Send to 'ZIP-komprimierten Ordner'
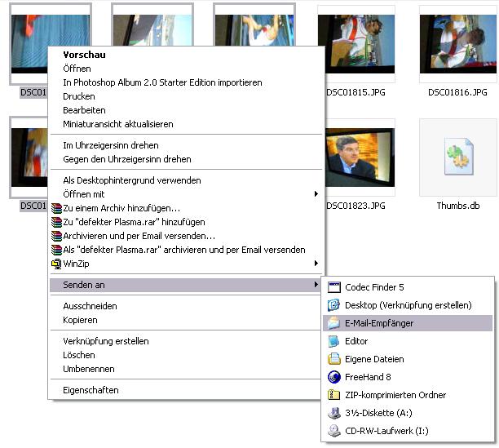499x448 pixels. (x=408, y=395)
